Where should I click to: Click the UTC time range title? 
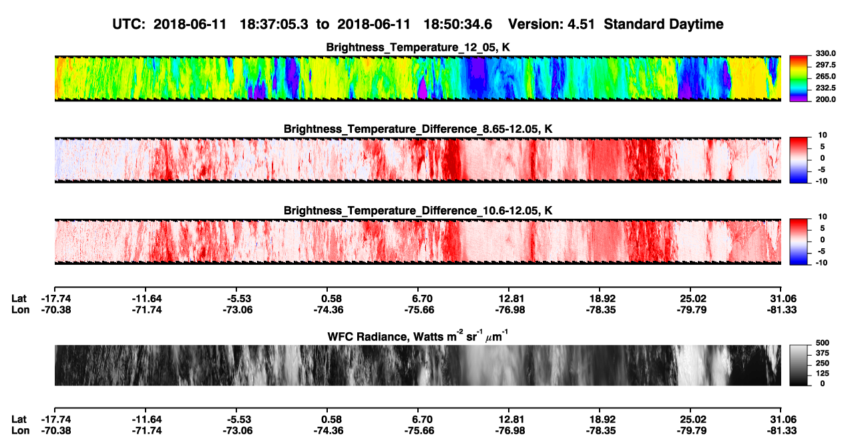click(x=419, y=25)
